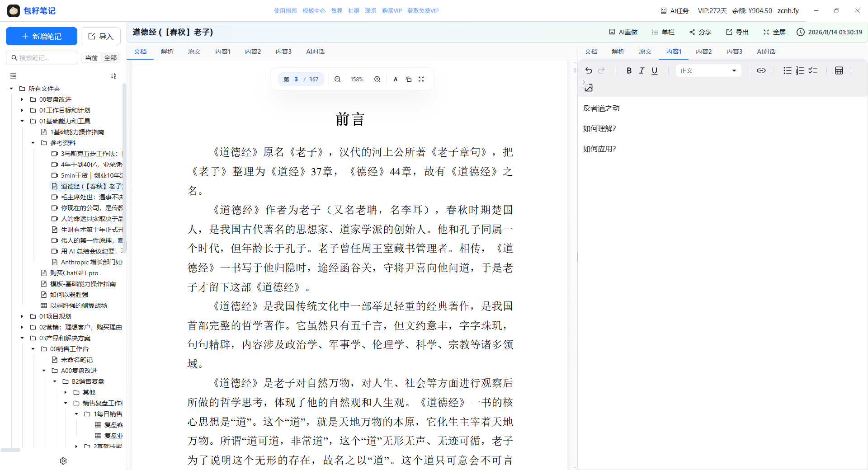Switch right pane to 文档 tab
The image size is (868, 470).
point(591,52)
